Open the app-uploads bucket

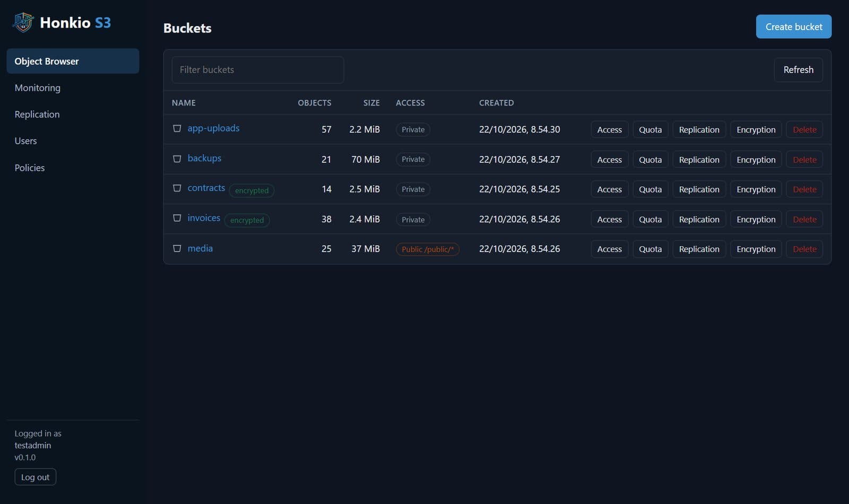(x=213, y=128)
